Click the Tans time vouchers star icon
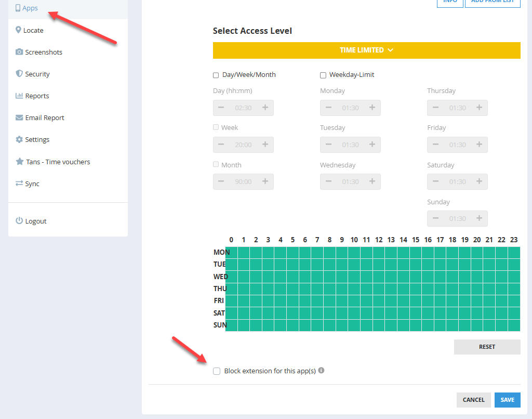Screen dimensions: 532x419 20,162
